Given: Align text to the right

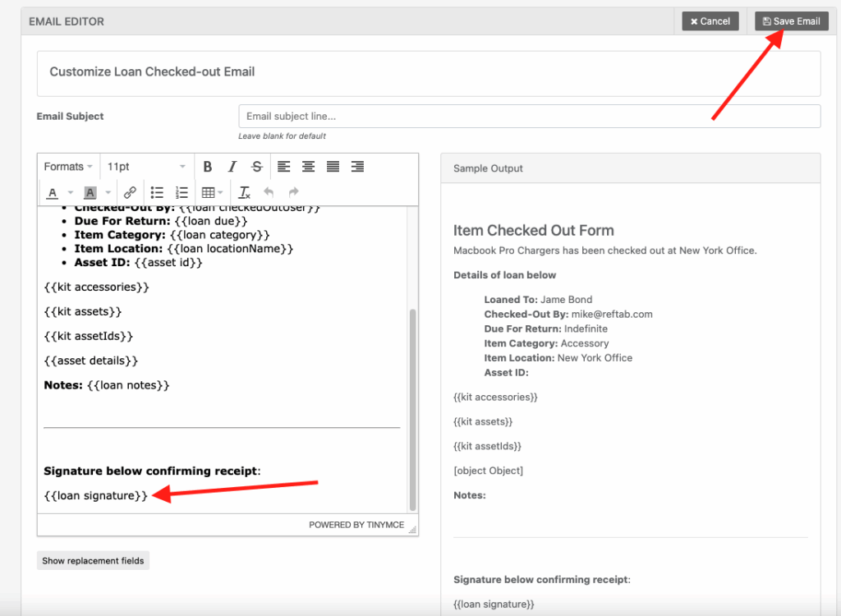Looking at the screenshot, I should [x=357, y=167].
